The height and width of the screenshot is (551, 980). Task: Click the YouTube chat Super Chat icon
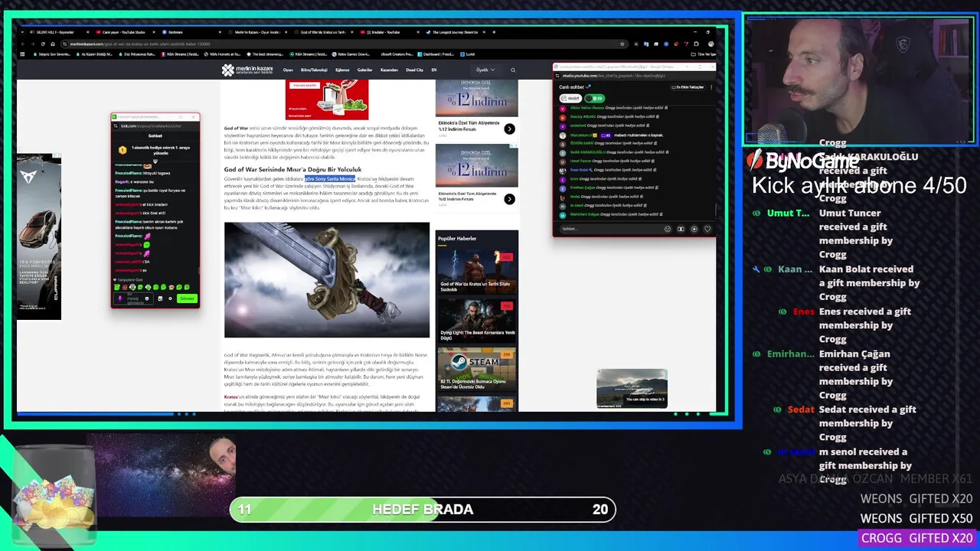pos(694,229)
